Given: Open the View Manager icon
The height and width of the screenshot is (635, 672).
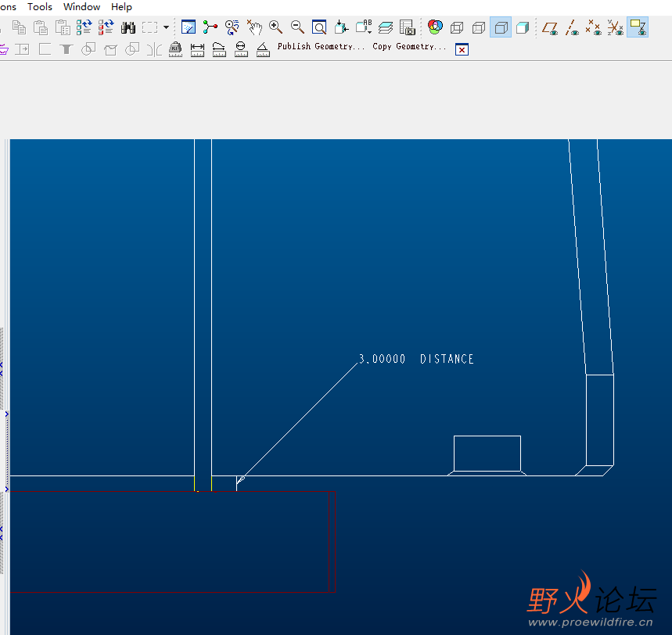Looking at the screenshot, I should [x=407, y=27].
